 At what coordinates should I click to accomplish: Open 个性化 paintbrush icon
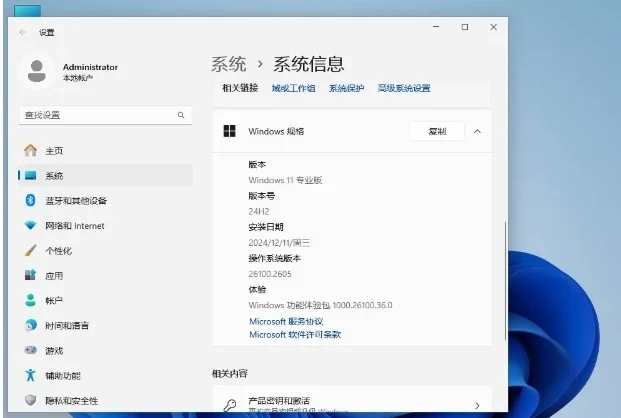[30, 250]
